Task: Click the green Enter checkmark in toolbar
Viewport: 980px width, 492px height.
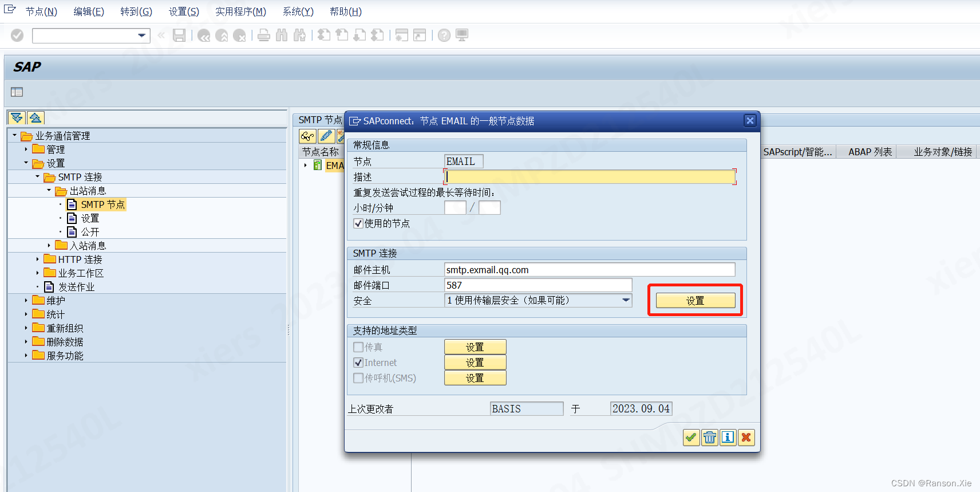Action: coord(17,36)
